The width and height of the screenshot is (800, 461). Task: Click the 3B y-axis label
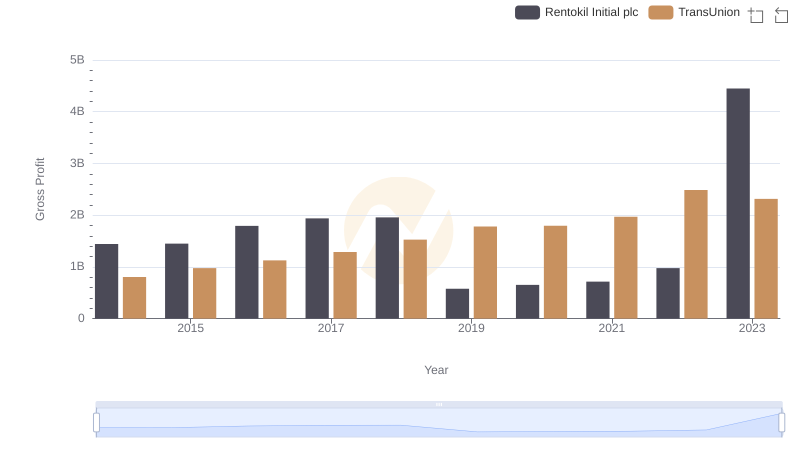[x=77, y=164]
